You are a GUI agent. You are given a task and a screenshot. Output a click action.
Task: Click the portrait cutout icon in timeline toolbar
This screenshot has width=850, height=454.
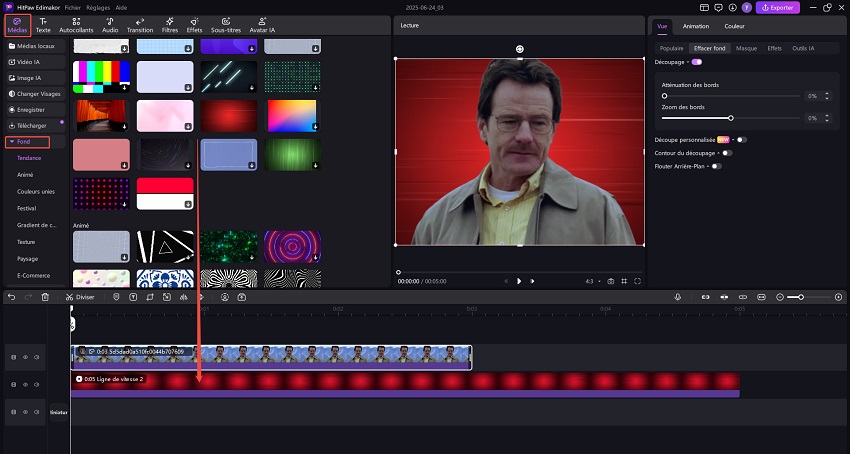225,297
